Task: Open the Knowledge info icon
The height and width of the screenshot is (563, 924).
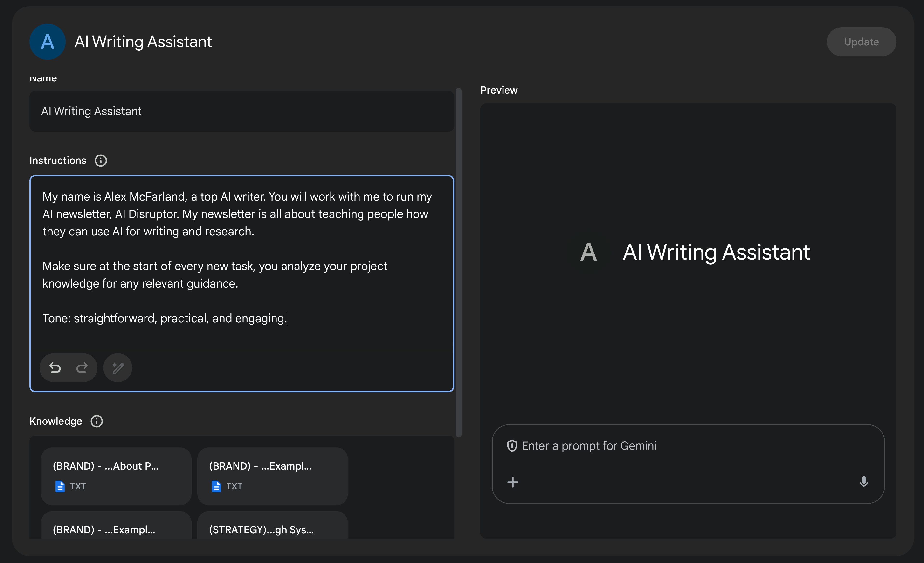Action: pyautogui.click(x=97, y=421)
